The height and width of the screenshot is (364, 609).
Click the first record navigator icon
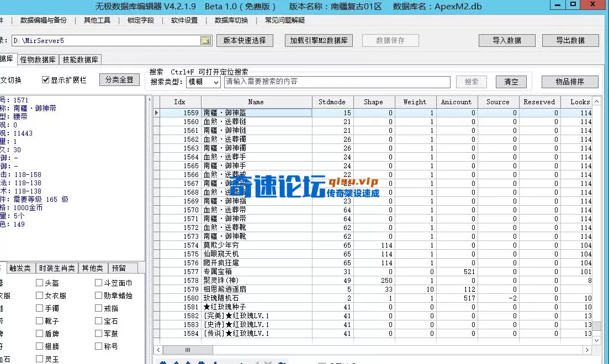pos(162,362)
